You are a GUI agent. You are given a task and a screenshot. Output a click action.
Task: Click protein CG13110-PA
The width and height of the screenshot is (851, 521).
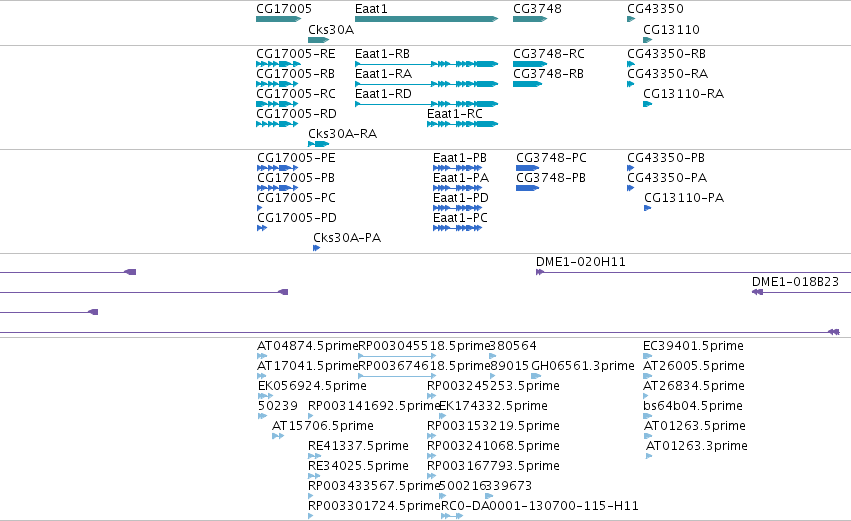648,208
